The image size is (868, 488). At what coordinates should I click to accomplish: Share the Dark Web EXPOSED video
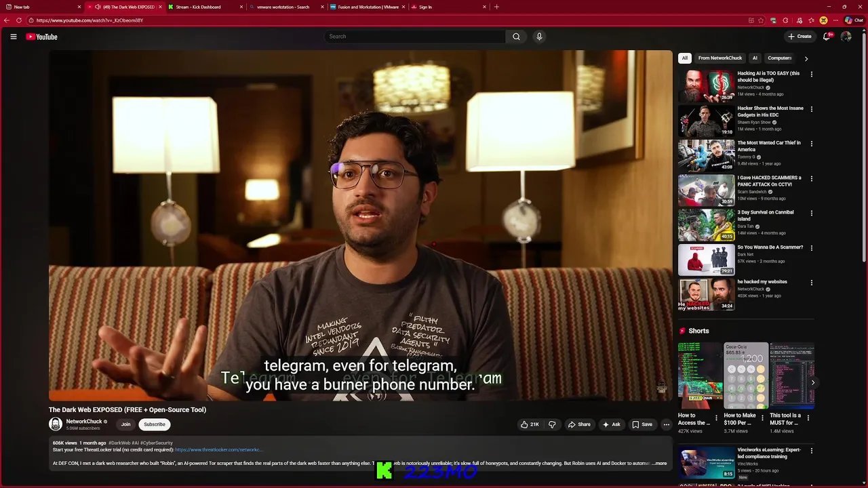[x=579, y=424]
